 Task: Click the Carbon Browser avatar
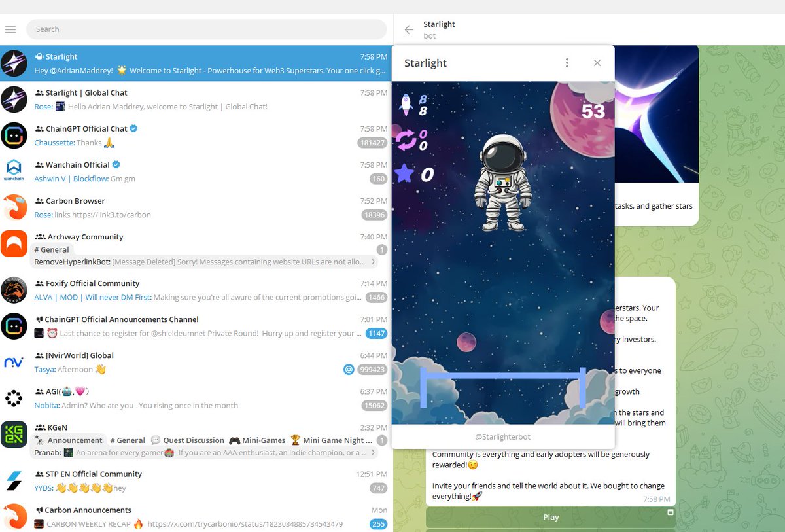pyautogui.click(x=14, y=207)
